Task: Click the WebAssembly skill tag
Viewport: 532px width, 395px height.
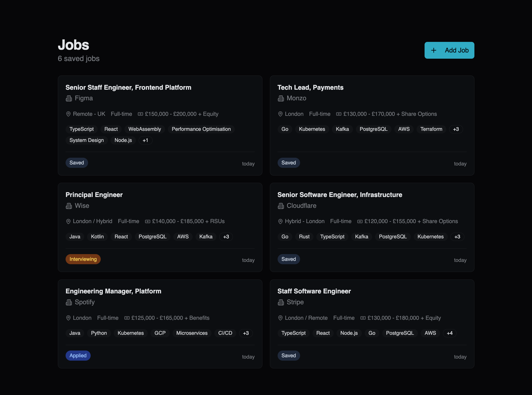Action: 145,129
